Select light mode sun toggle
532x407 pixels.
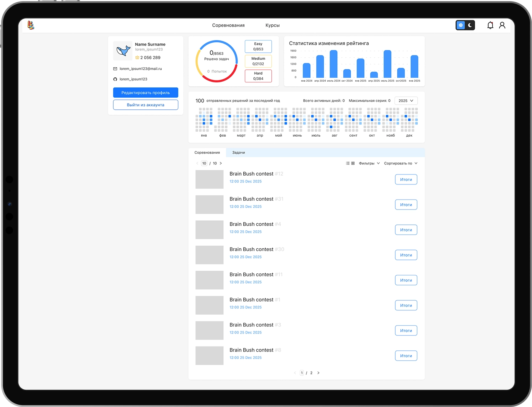point(461,25)
